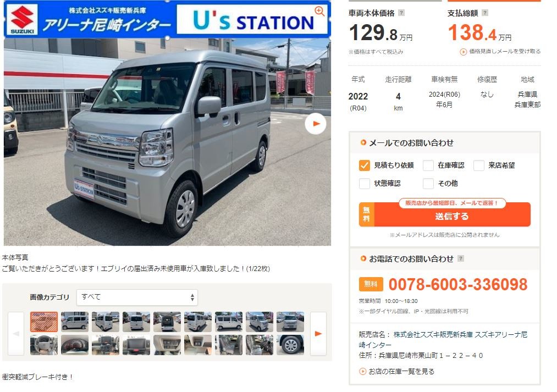This screenshot has height=392, width=557.
Task: Click the orange 送信する button
Action: (x=445, y=214)
